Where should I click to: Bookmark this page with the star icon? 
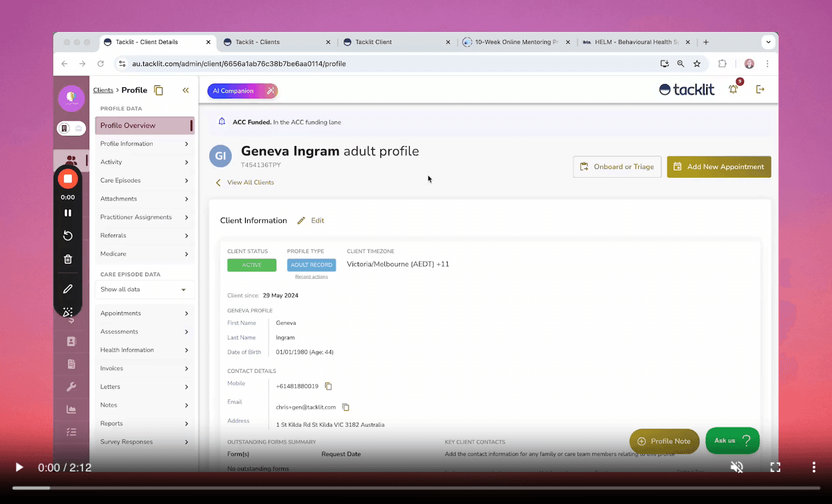pos(697,64)
